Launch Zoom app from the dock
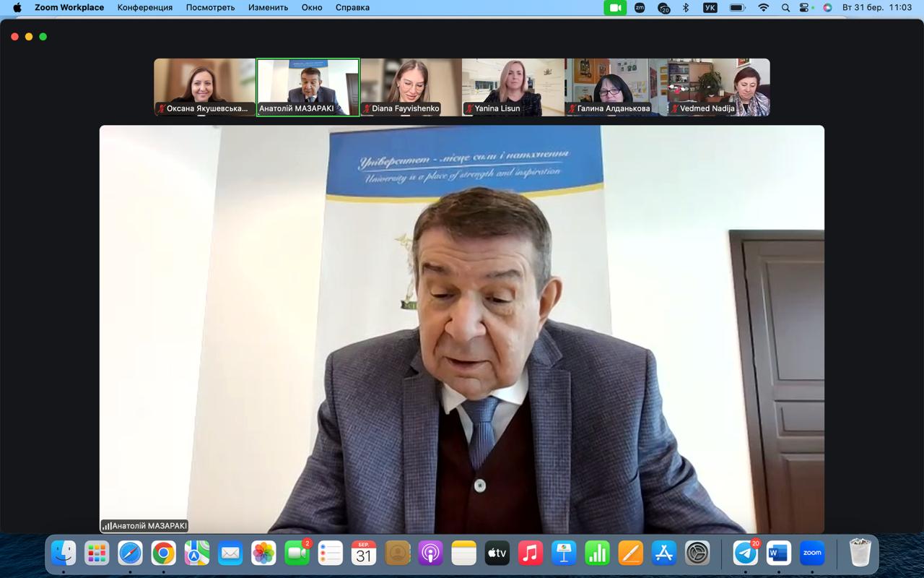The width and height of the screenshot is (924, 578). 812,553
